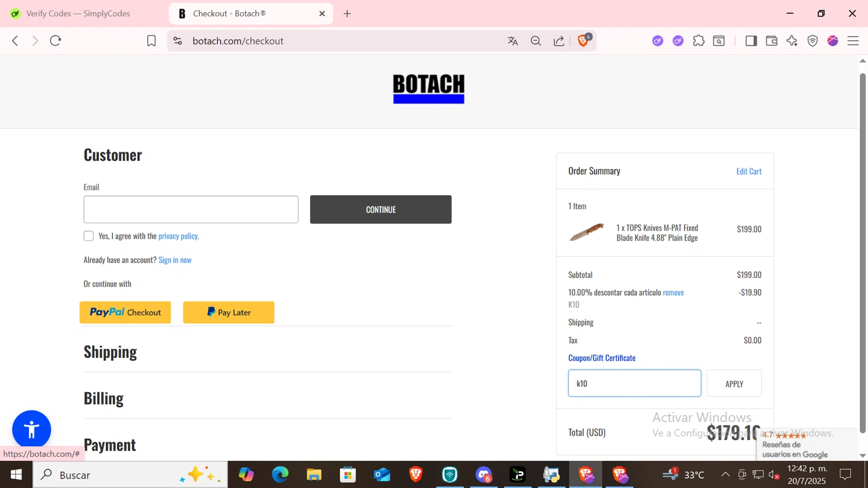
Task: Open File Explorer from taskbar
Action: (x=314, y=475)
